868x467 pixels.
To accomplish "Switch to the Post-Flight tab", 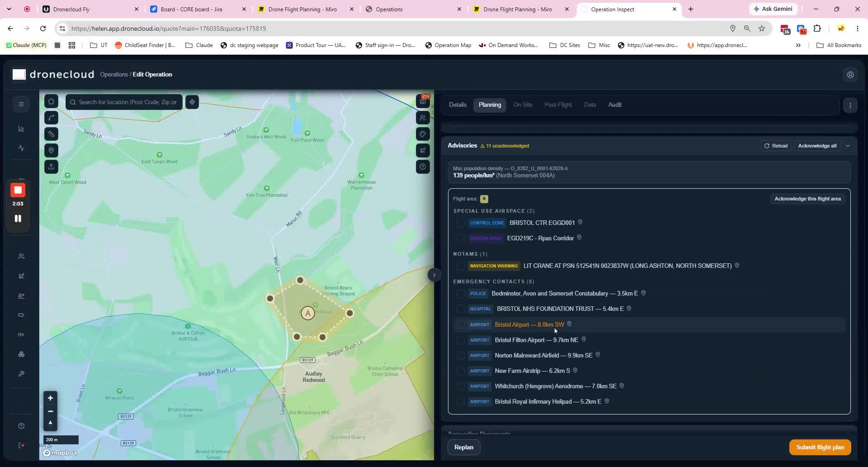I will pyautogui.click(x=558, y=105).
